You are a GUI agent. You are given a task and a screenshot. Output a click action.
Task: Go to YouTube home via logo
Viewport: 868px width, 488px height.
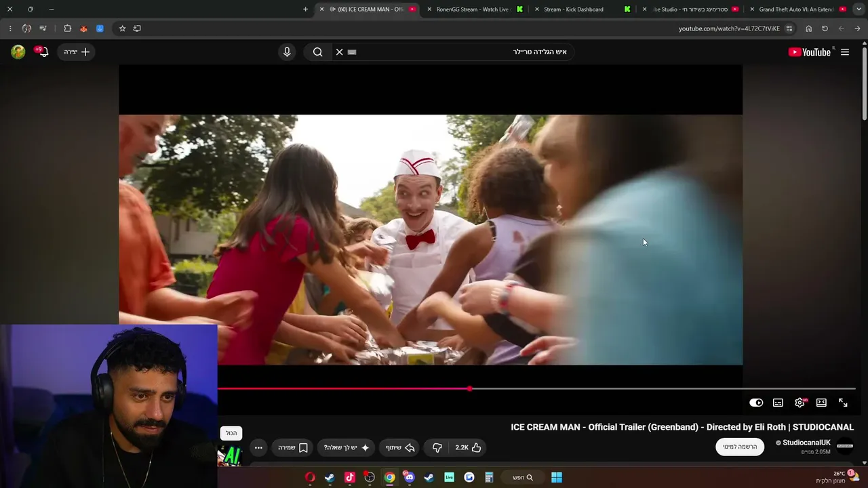tap(810, 52)
